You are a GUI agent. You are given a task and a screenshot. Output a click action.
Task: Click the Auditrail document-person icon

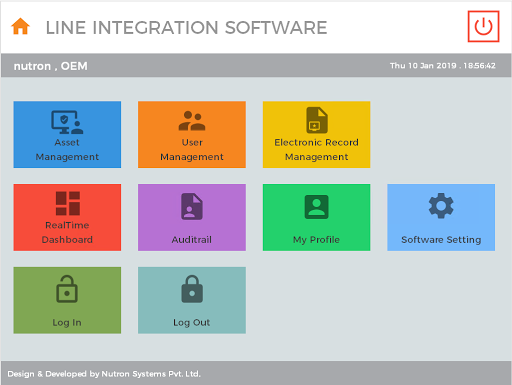pos(192,207)
